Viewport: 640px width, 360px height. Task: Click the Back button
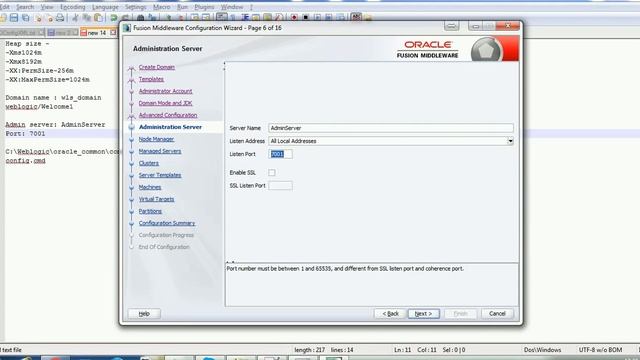click(x=390, y=313)
